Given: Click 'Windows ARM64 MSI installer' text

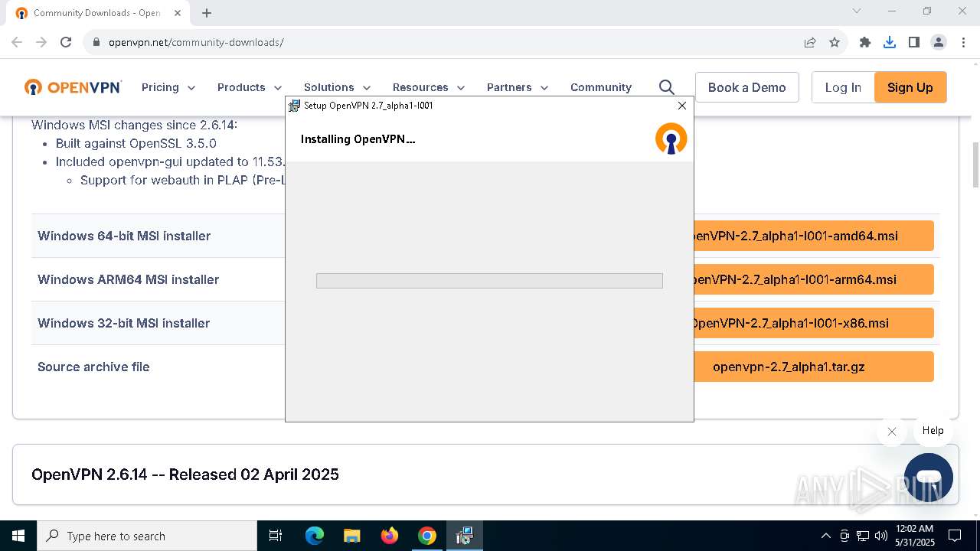Looking at the screenshot, I should point(129,279).
